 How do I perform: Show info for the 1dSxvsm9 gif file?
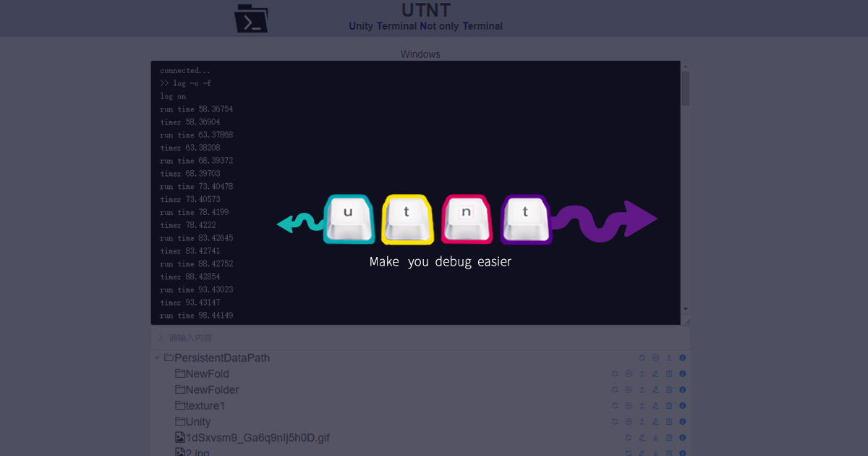(x=683, y=437)
